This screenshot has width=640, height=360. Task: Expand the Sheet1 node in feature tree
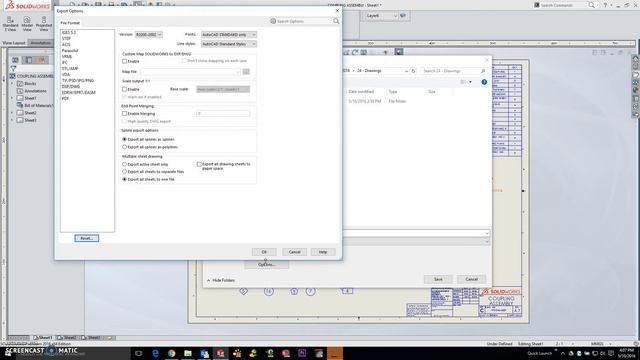click(12, 98)
